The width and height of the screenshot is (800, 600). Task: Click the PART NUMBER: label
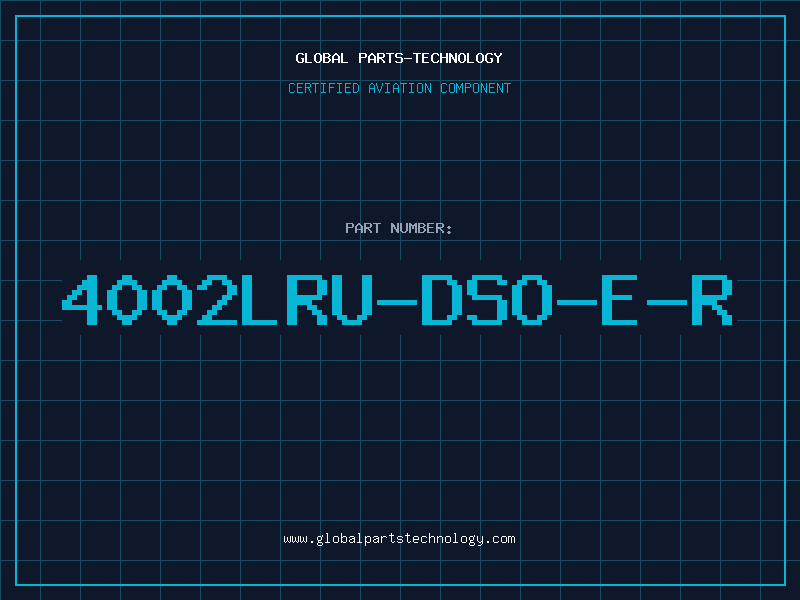click(x=399, y=228)
